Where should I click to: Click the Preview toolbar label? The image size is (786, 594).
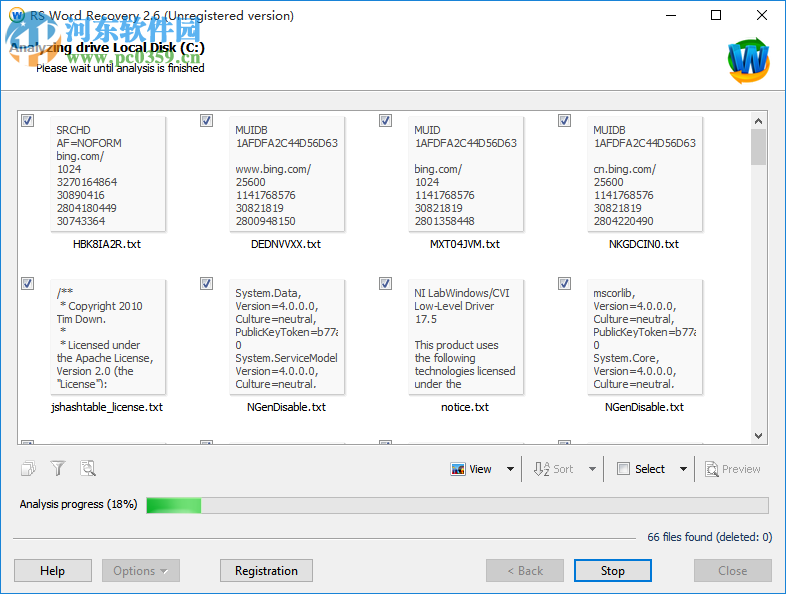coord(741,469)
